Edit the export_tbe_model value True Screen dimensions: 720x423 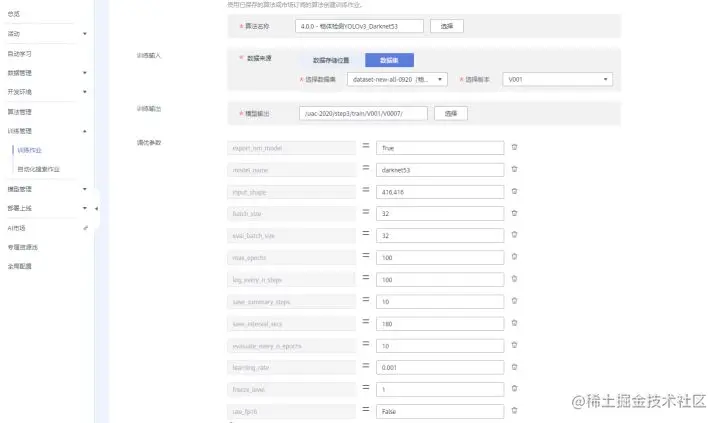click(440, 148)
